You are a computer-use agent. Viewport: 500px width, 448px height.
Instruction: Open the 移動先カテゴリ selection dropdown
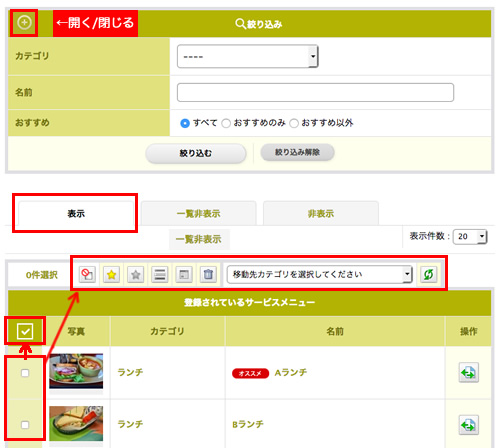pyautogui.click(x=319, y=275)
